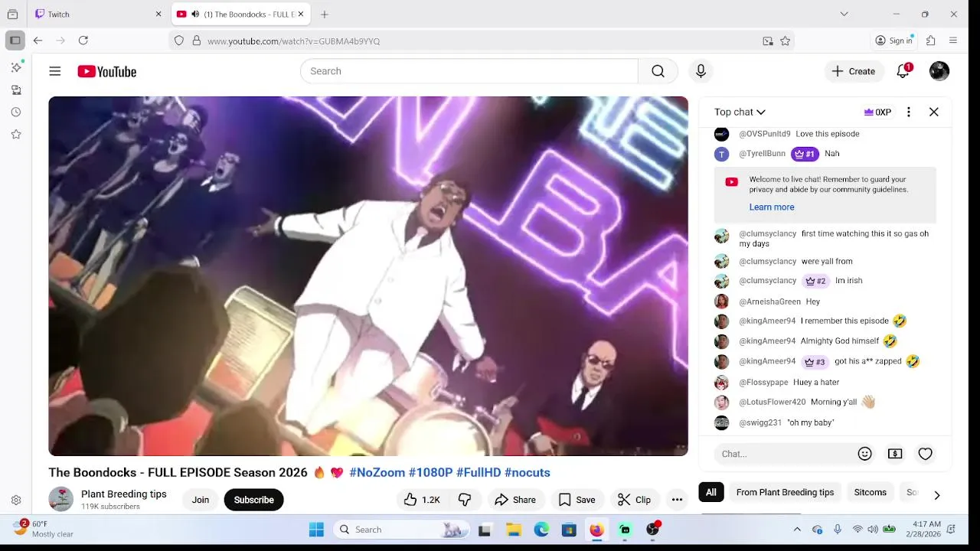
Task: Close the live chat panel
Action: (934, 112)
